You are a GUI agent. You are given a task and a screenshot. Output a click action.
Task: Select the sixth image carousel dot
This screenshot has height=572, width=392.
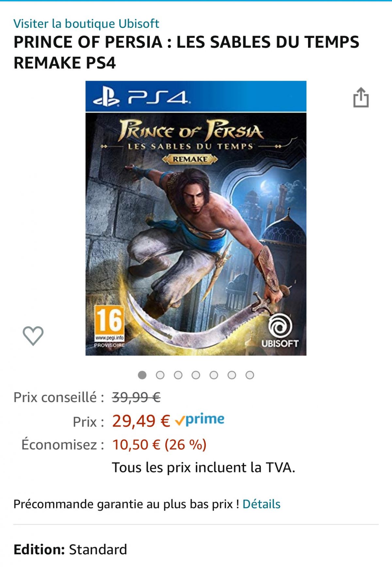click(x=232, y=375)
